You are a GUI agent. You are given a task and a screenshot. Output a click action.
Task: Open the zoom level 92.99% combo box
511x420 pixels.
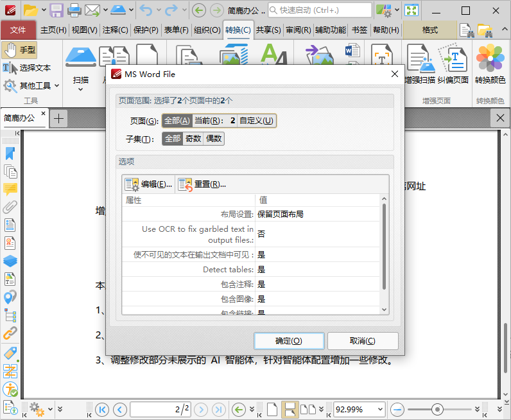pos(359,409)
